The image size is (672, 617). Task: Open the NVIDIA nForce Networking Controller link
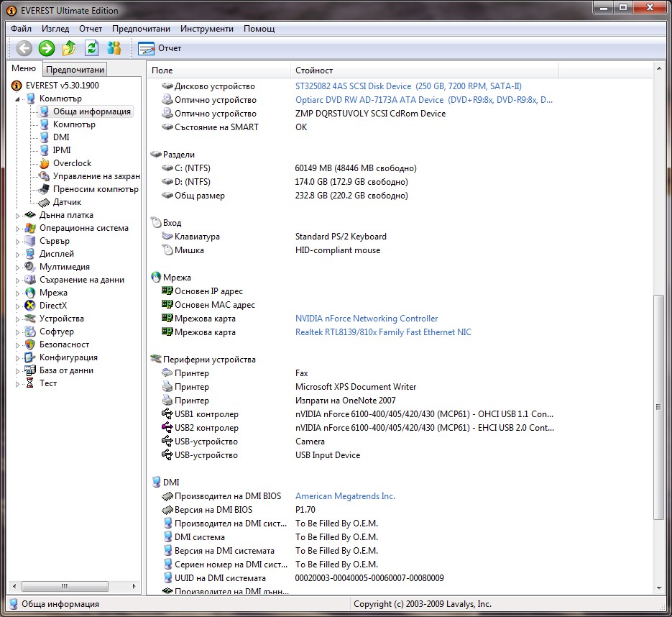[367, 319]
